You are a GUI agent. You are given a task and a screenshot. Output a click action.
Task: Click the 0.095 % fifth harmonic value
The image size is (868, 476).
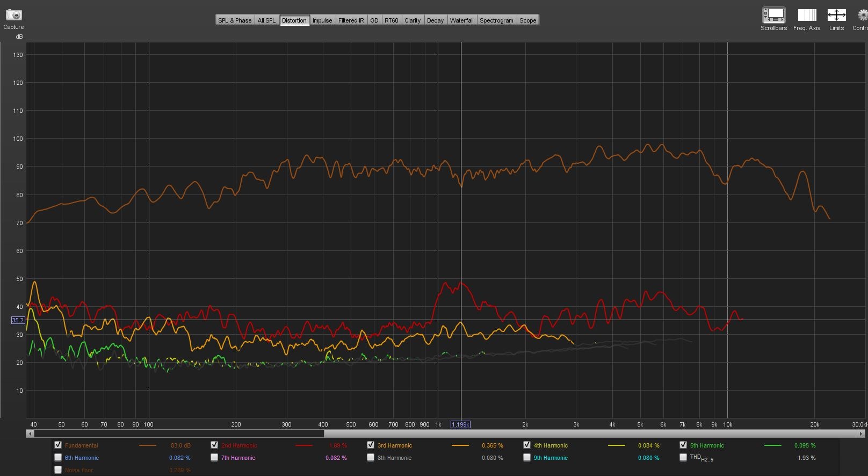805,445
